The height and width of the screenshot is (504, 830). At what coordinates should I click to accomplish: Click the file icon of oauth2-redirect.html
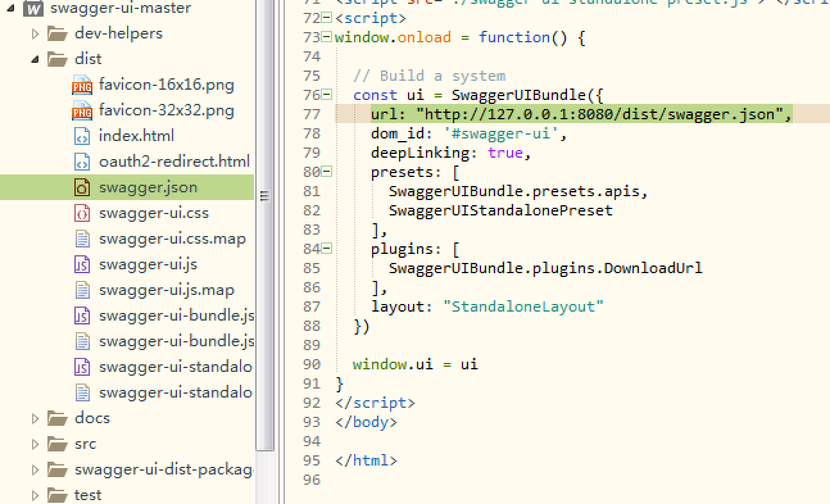(82, 162)
